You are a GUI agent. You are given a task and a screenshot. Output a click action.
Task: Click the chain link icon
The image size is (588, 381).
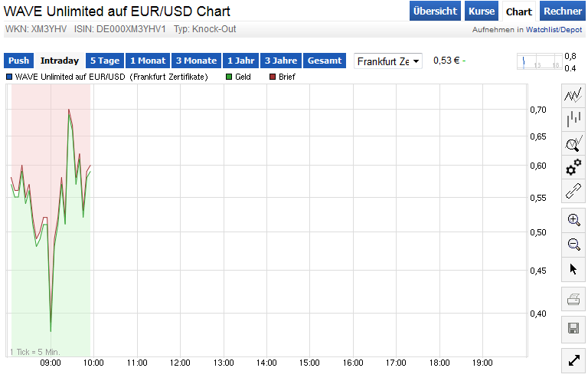click(573, 191)
